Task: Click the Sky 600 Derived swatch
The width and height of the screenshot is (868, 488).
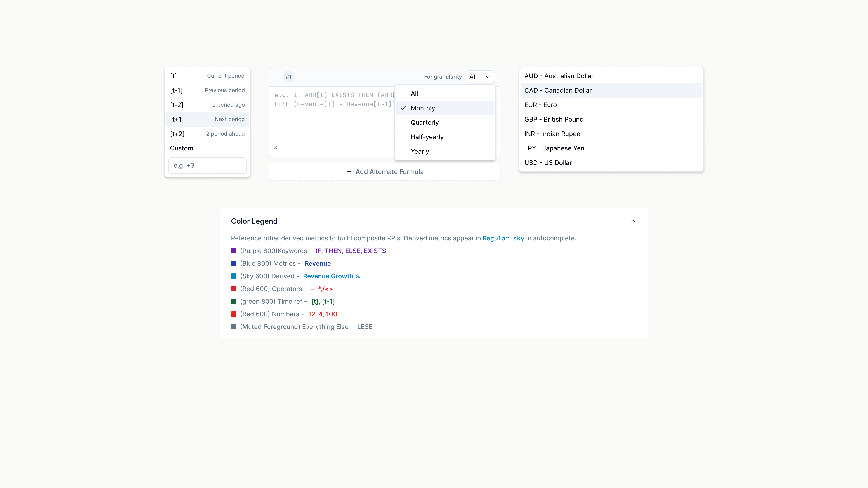Action: click(x=234, y=276)
